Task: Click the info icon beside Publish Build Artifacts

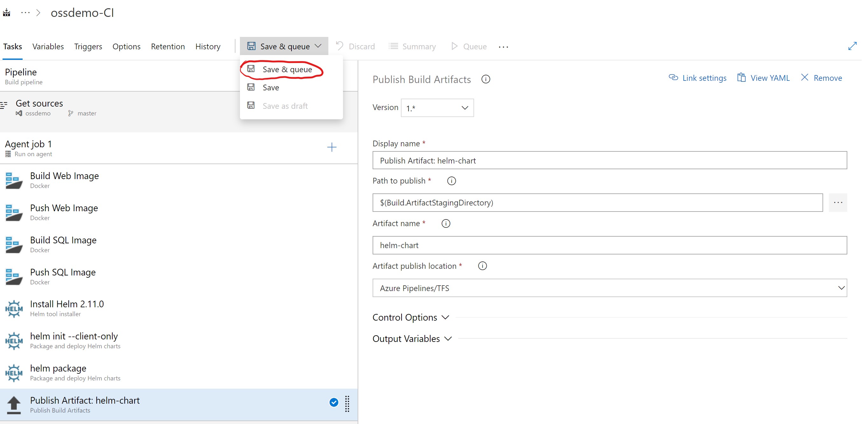Action: click(486, 79)
